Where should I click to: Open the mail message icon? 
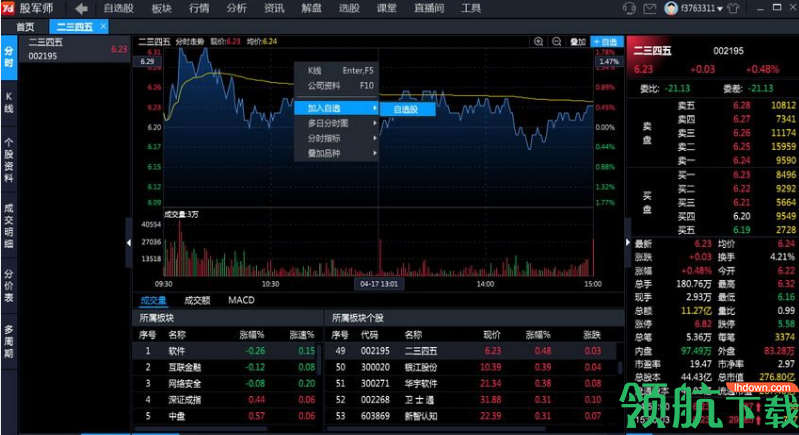(x=650, y=8)
